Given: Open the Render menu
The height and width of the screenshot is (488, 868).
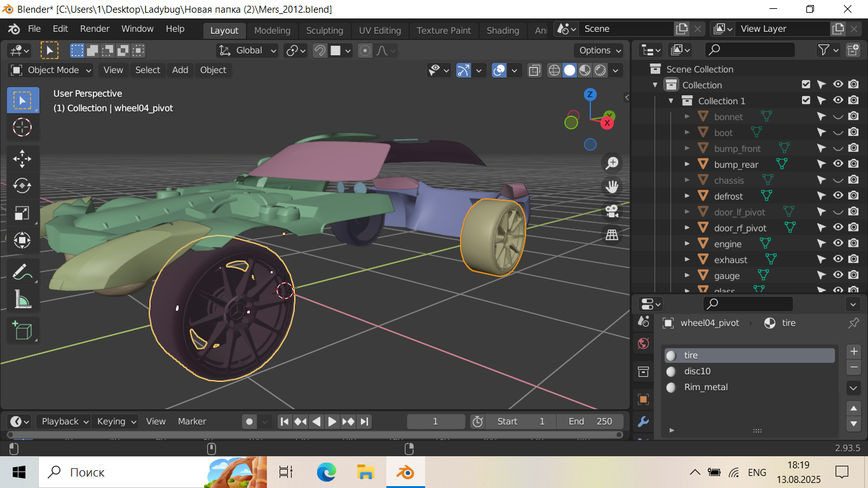Looking at the screenshot, I should click(x=95, y=29).
